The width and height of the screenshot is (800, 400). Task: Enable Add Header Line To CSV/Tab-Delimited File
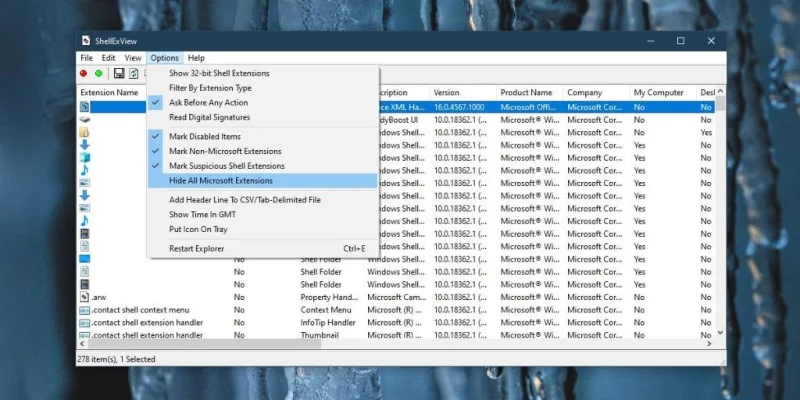pos(245,200)
